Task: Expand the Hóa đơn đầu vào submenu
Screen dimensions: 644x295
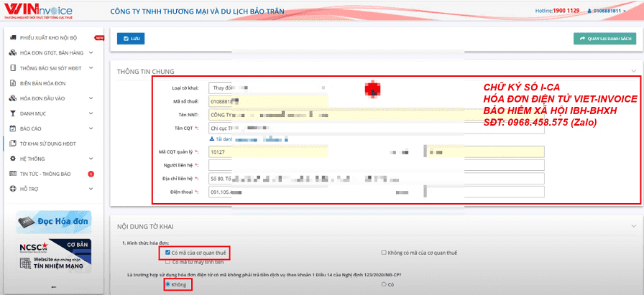Action: point(91,98)
